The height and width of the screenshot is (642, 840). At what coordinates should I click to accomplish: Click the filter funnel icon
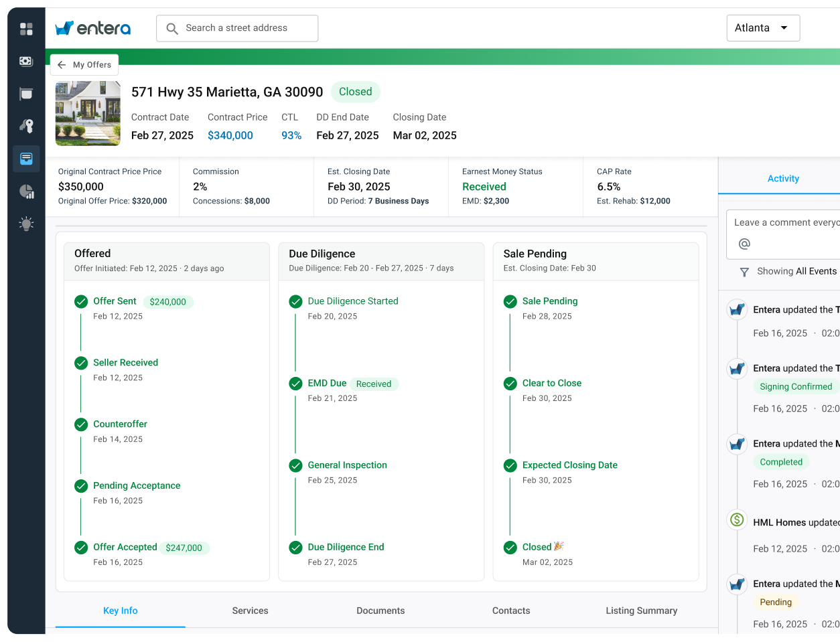coord(744,272)
